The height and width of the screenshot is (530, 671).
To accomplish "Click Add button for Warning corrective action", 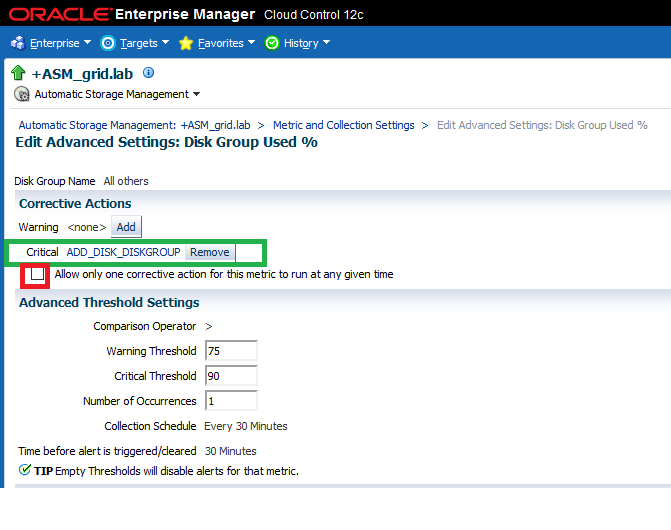I will [x=126, y=227].
